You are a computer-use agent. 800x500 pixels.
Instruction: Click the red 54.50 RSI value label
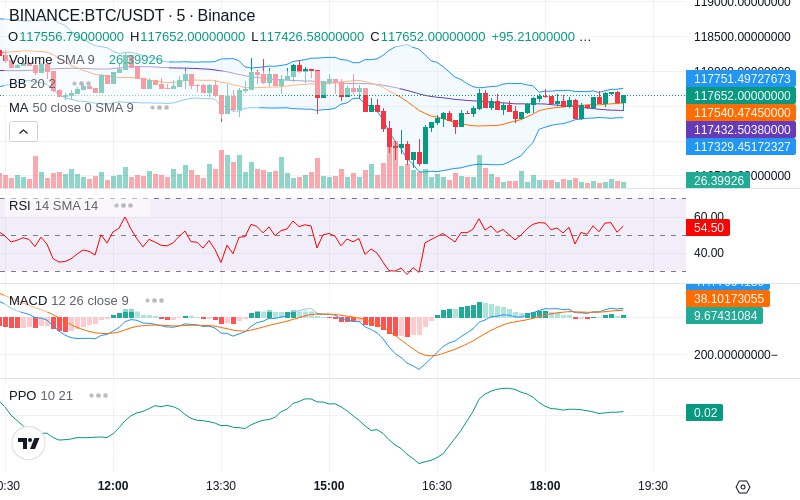click(x=708, y=228)
